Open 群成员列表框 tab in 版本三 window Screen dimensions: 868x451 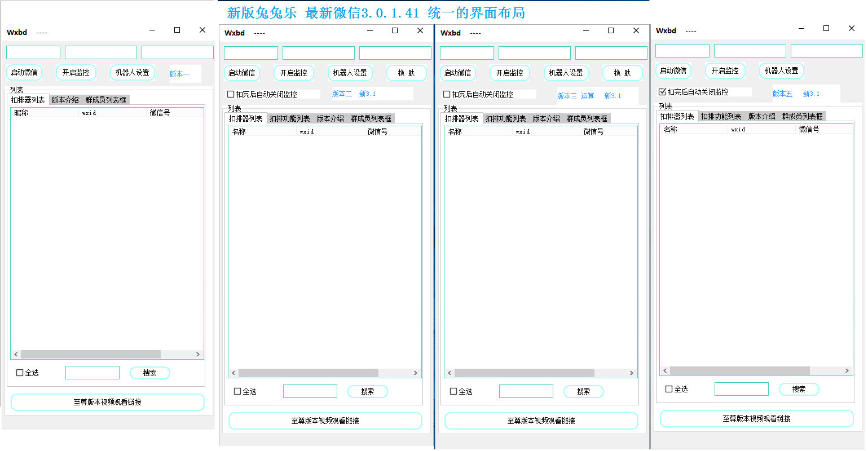point(587,118)
